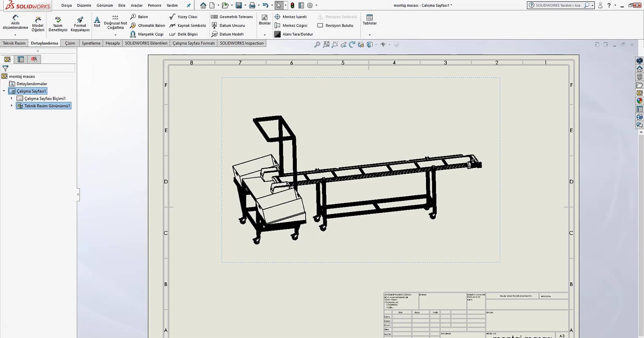644x338 pixels.
Task: Open the Doğrusal Not Çoğaltma dropdown arrow
Action: coord(116,35)
